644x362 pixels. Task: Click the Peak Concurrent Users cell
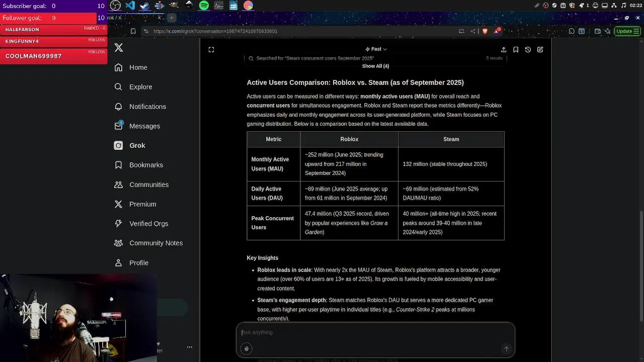tap(274, 223)
